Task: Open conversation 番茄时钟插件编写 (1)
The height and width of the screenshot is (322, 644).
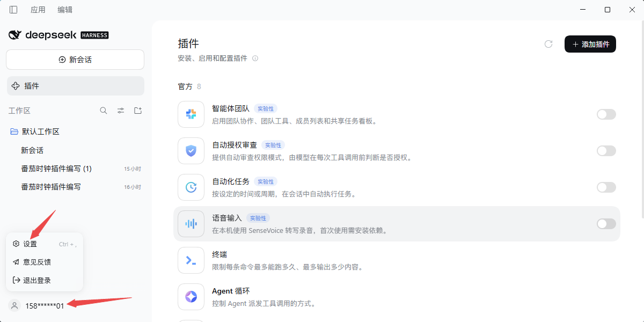Action: (76, 169)
